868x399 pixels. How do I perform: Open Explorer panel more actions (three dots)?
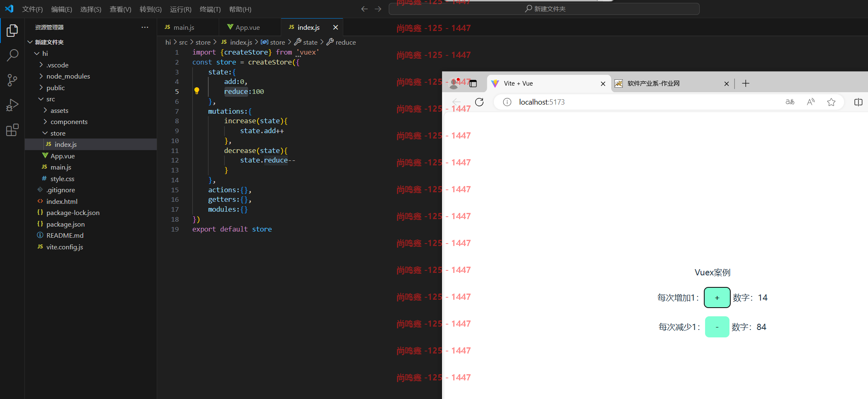tap(145, 27)
